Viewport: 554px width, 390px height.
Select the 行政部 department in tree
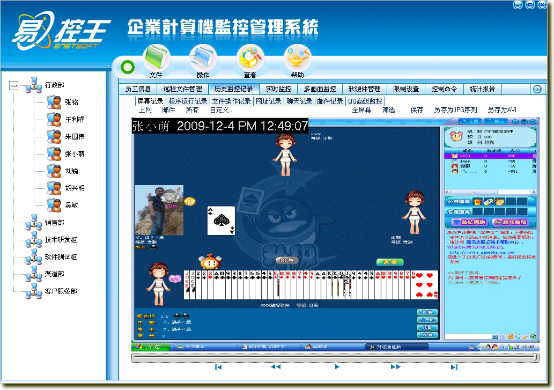(x=55, y=85)
